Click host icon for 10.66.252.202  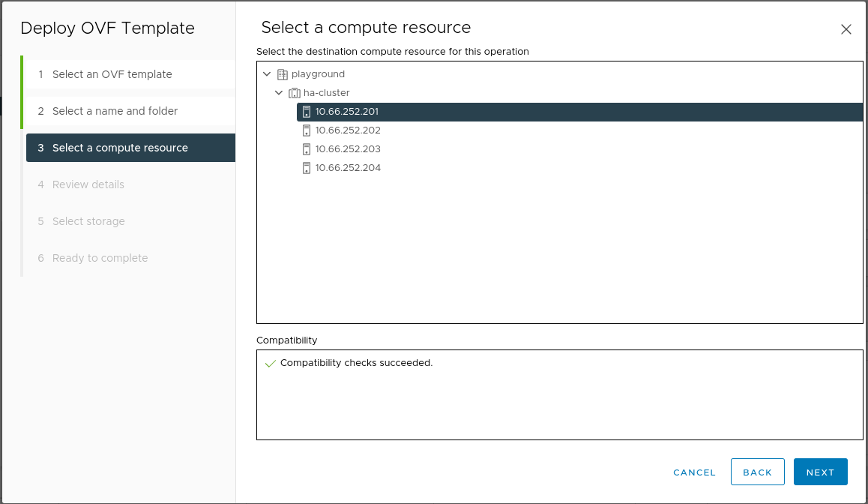[x=306, y=130]
